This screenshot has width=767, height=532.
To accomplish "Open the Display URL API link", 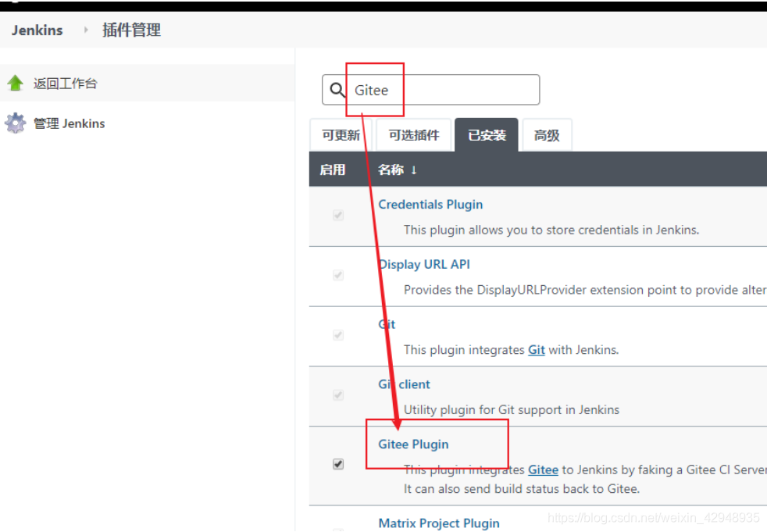I will click(x=424, y=264).
